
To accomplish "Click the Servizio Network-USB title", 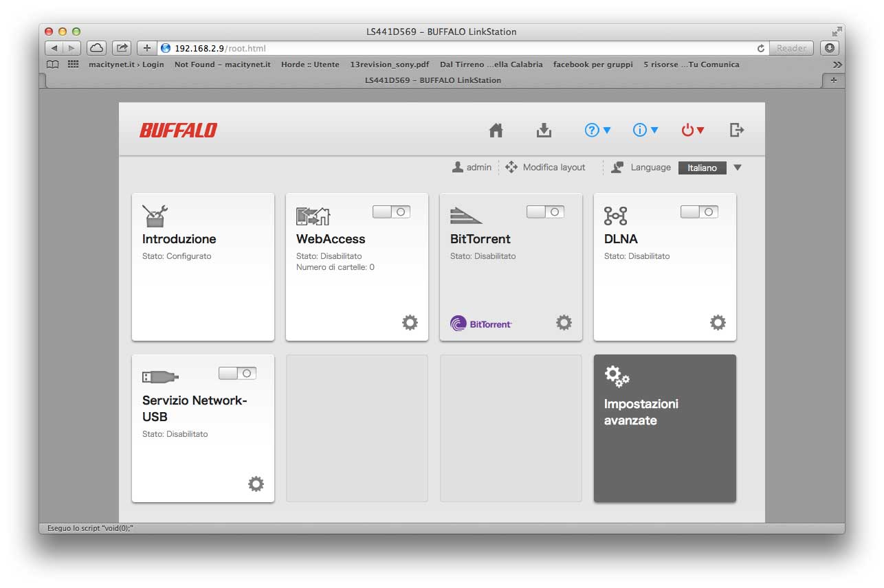I will 195,409.
